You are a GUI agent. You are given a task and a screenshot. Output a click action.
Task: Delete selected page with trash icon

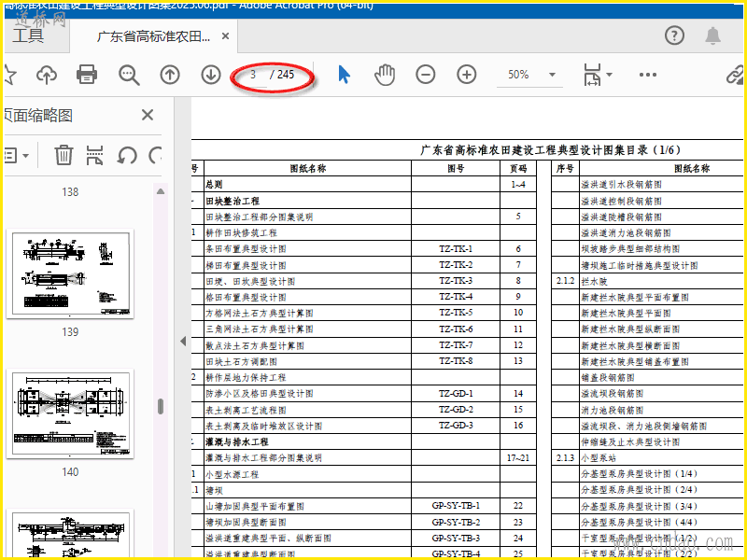63,155
